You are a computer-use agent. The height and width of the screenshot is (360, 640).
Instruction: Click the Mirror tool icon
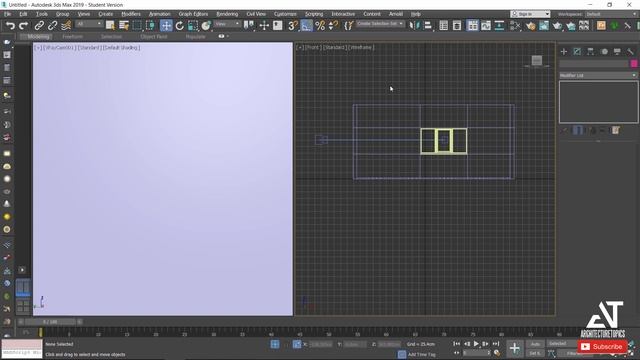(414, 26)
